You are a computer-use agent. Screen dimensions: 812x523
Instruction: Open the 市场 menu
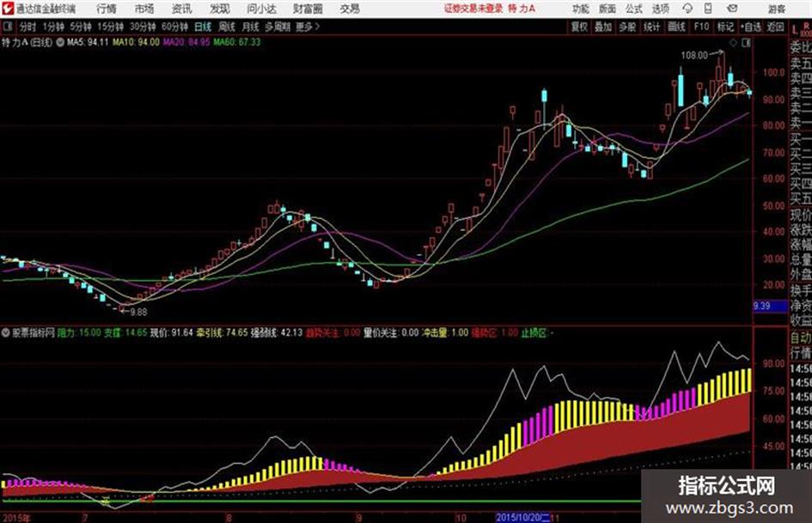[x=144, y=9]
